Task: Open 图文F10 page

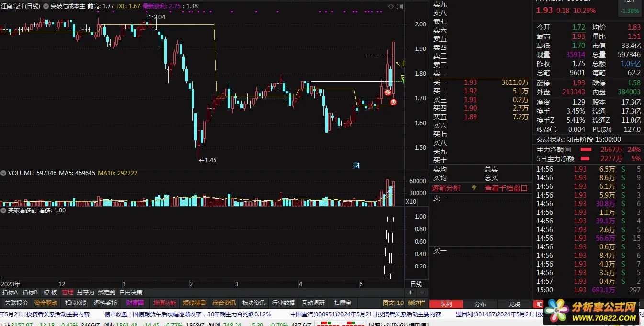Action: click(393, 303)
